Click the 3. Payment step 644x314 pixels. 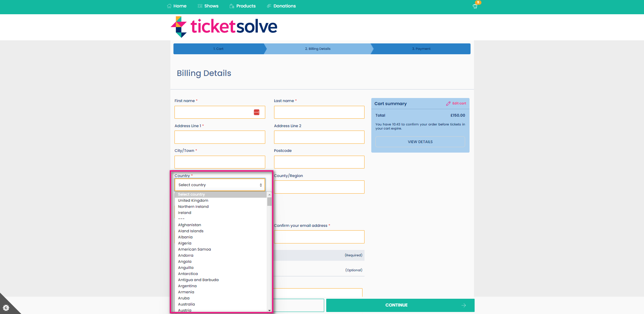[421, 48]
